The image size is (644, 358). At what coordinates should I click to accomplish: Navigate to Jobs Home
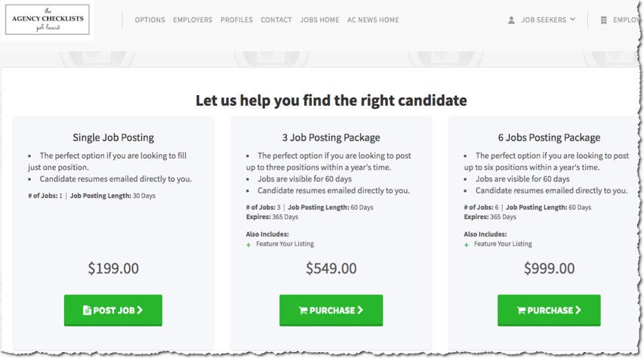pyautogui.click(x=319, y=20)
